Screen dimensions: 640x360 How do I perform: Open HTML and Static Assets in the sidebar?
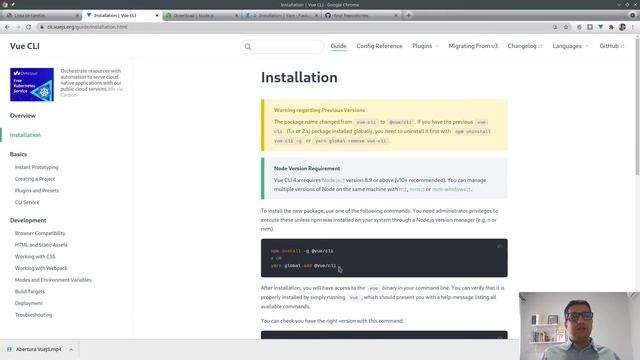pyautogui.click(x=41, y=245)
